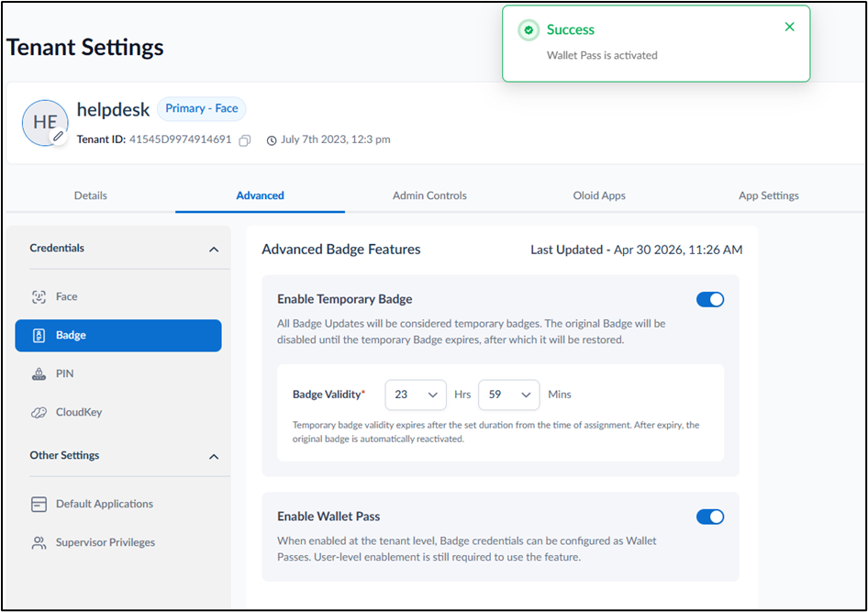Open CloudKey credential settings
The width and height of the screenshot is (868, 612).
(118, 412)
